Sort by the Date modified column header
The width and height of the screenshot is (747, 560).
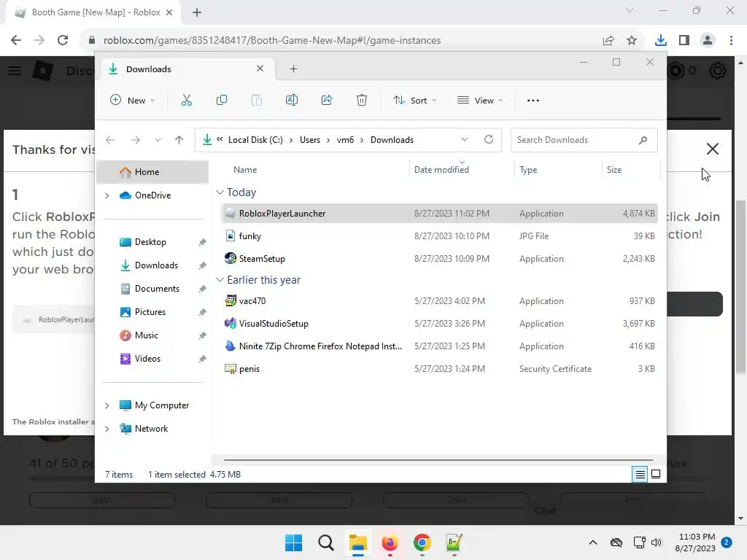coord(441,169)
